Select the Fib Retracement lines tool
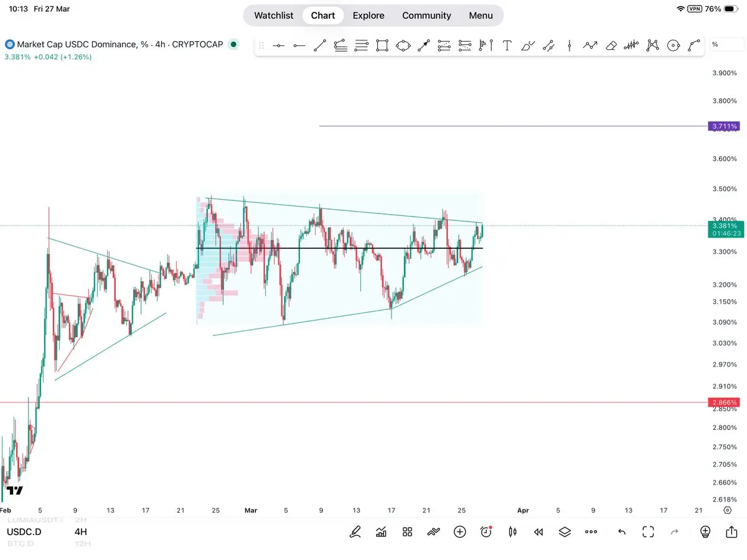The width and height of the screenshot is (747, 560). point(362,45)
